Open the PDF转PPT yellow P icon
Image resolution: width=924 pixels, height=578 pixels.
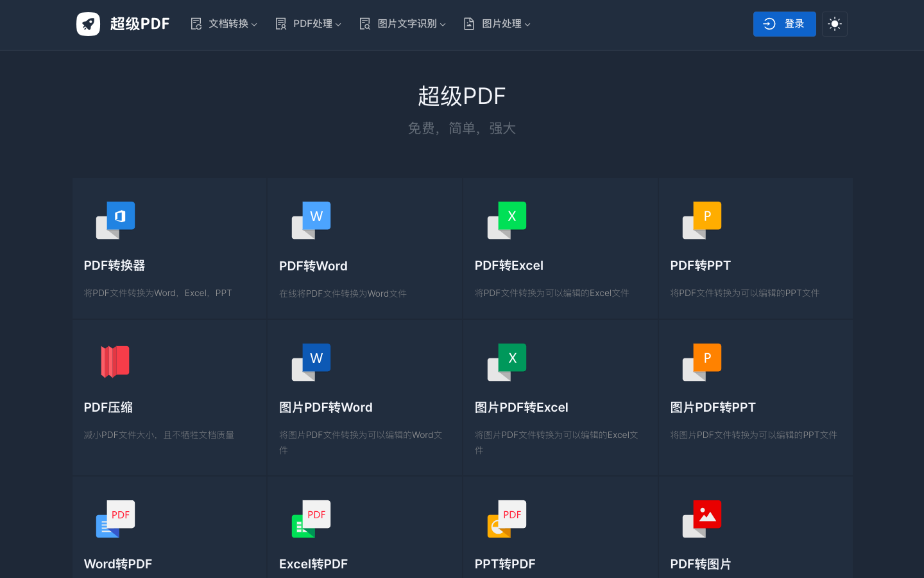[x=702, y=220]
